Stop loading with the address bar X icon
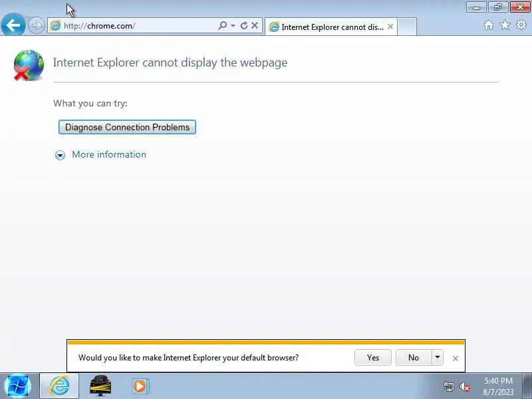The height and width of the screenshot is (399, 532). click(255, 25)
